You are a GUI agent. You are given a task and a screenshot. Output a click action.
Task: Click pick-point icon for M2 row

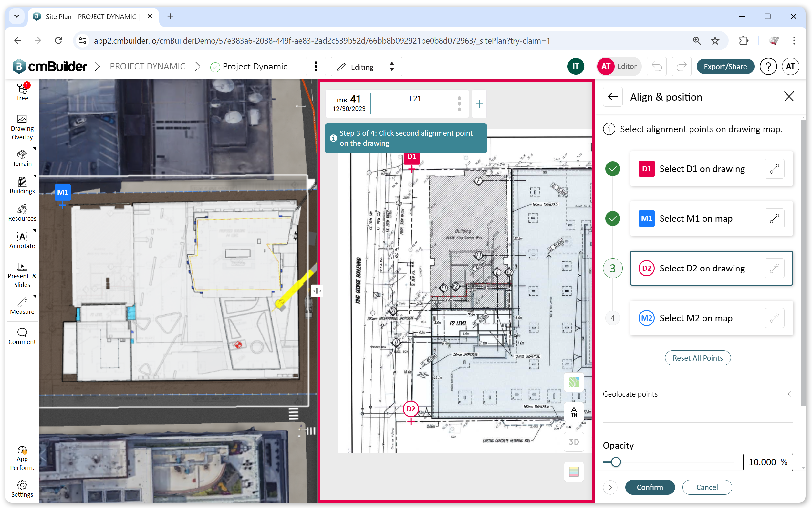pos(775,318)
